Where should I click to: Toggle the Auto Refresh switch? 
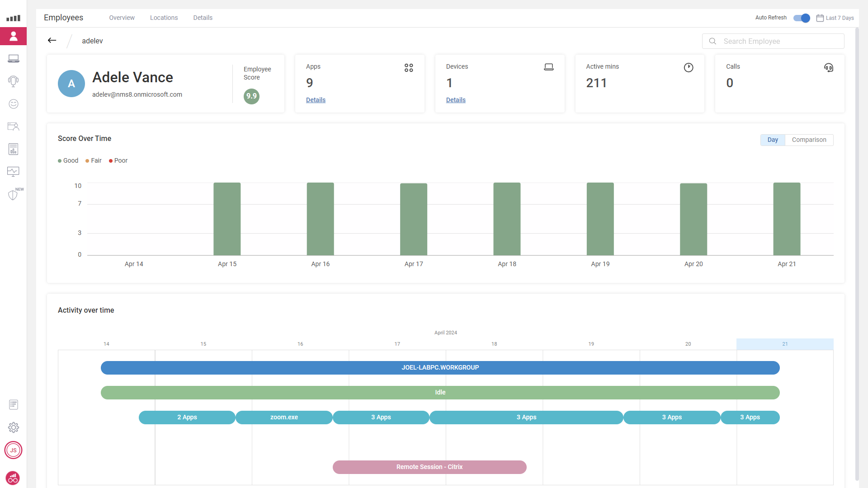point(802,18)
